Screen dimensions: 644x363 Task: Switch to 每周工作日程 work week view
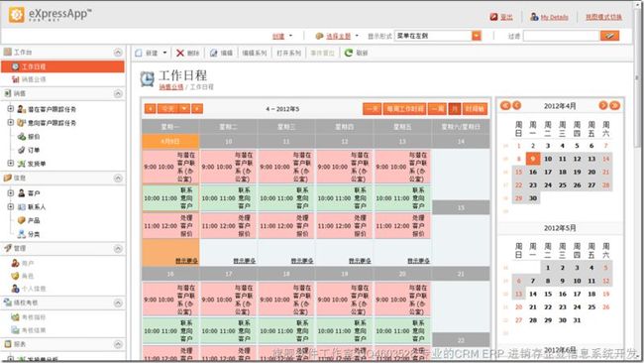(405, 108)
